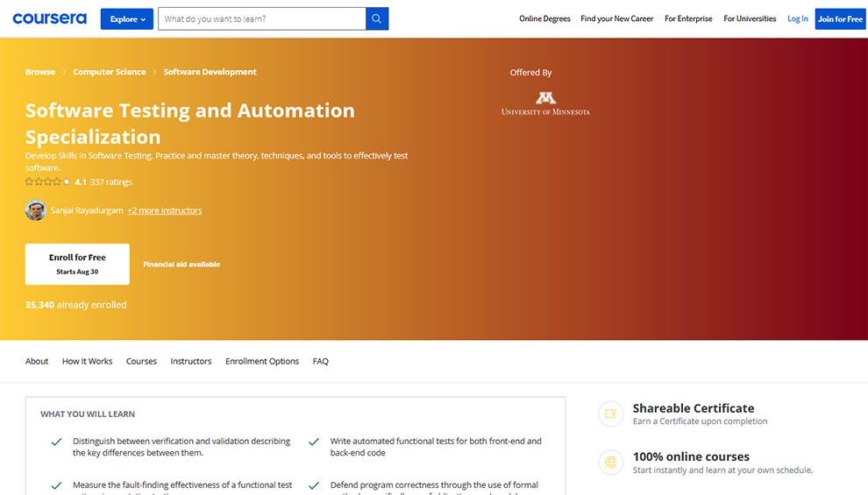The width and height of the screenshot is (868, 495).
Task: Click checkmark beside 'Defend program correctness'
Action: (314, 485)
